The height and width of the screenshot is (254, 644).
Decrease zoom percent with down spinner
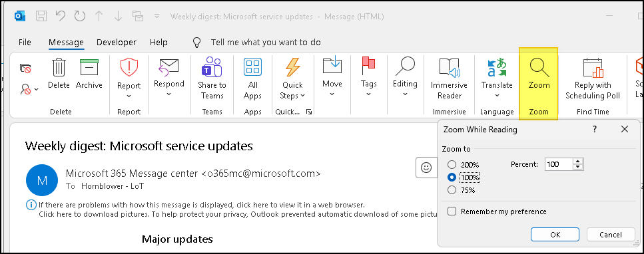tap(578, 167)
